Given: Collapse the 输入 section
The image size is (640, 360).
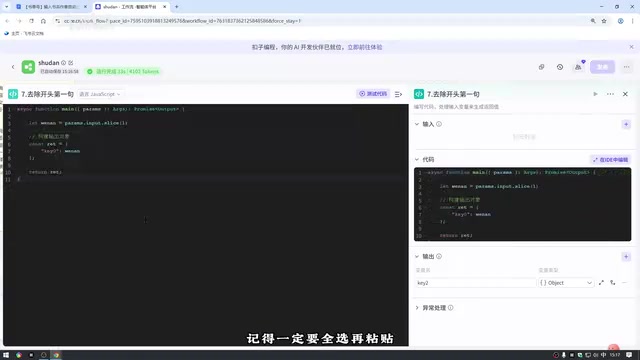Looking at the screenshot, I should (417, 124).
